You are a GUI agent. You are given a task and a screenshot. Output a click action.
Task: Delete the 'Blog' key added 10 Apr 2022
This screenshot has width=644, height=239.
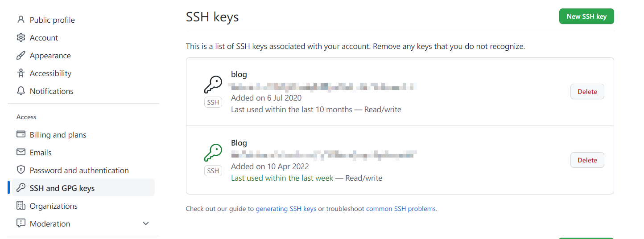click(x=587, y=160)
